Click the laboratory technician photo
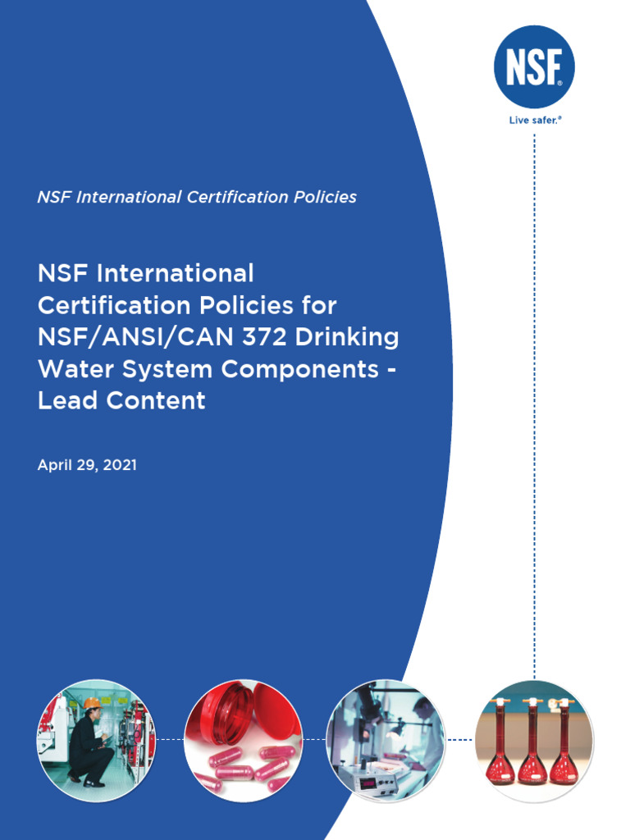Viewport: 630px width, 840px height. pyautogui.click(x=386, y=741)
